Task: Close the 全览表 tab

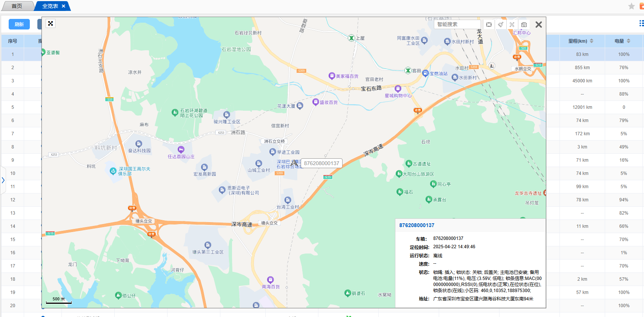Action: (63, 6)
